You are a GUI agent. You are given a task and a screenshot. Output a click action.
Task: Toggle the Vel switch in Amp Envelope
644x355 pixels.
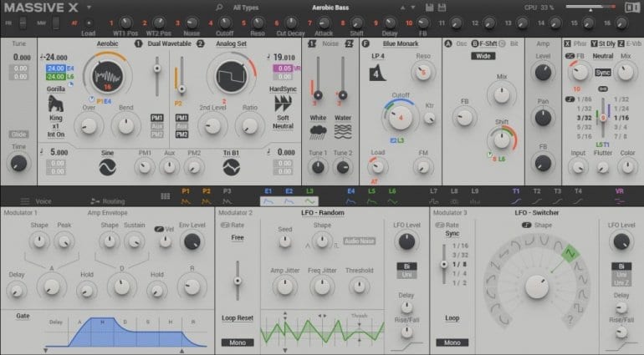[x=159, y=229]
